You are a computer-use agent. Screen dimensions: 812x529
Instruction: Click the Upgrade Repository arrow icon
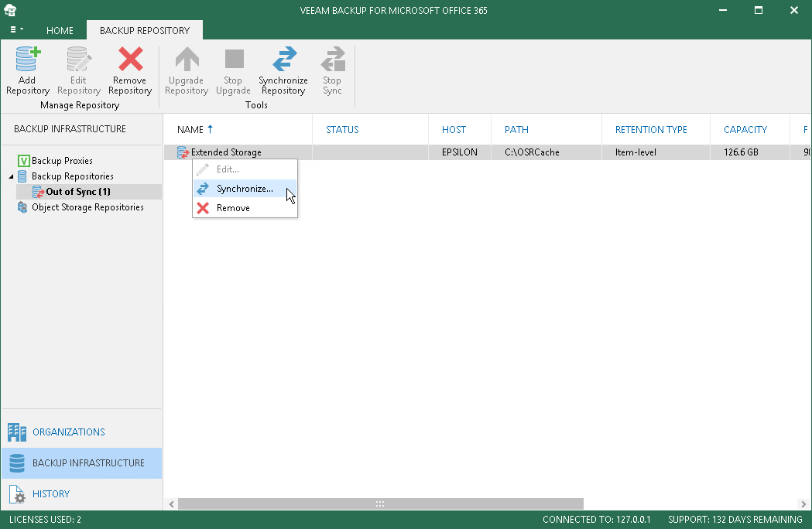pyautogui.click(x=187, y=59)
